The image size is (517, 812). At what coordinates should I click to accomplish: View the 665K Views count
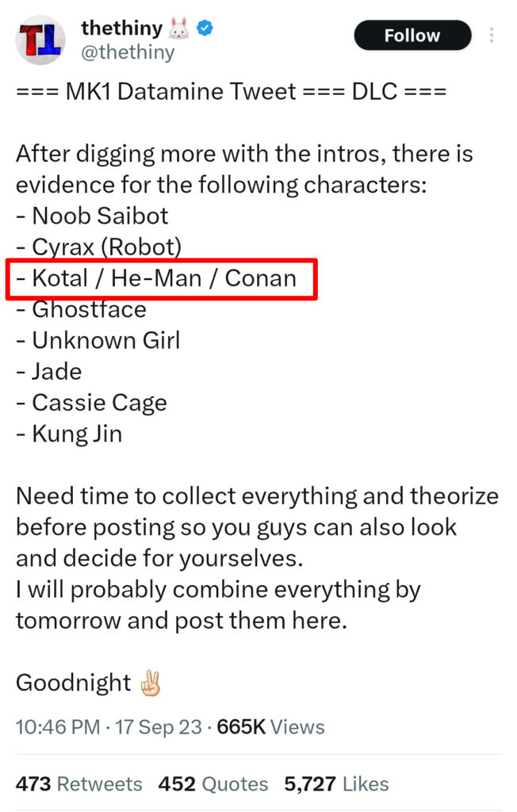(270, 727)
